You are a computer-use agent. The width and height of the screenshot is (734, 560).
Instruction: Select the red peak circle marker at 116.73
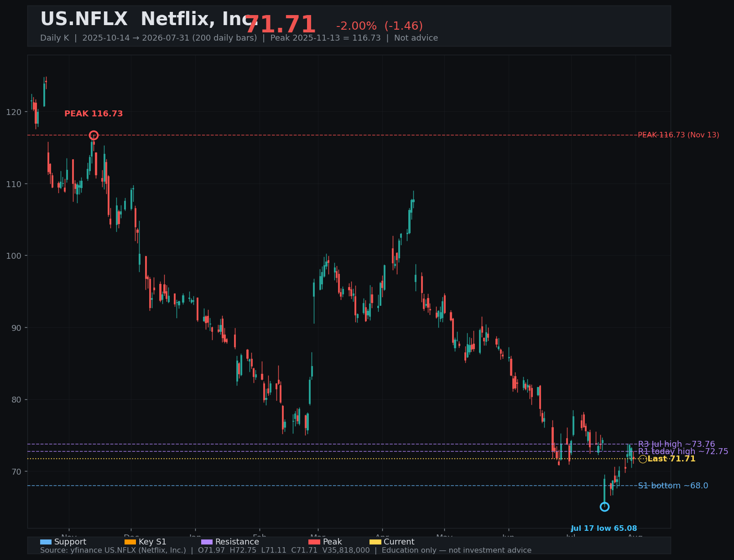pyautogui.click(x=94, y=135)
